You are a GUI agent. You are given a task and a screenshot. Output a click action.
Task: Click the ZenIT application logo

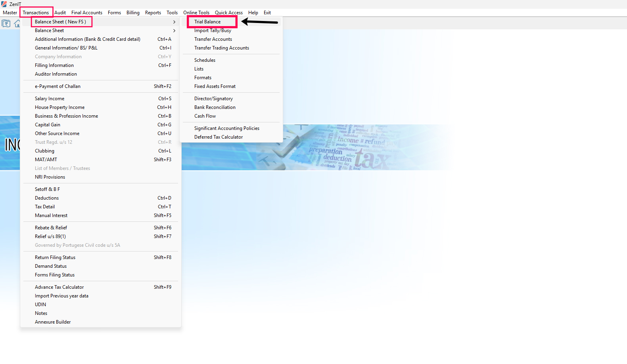coord(4,4)
